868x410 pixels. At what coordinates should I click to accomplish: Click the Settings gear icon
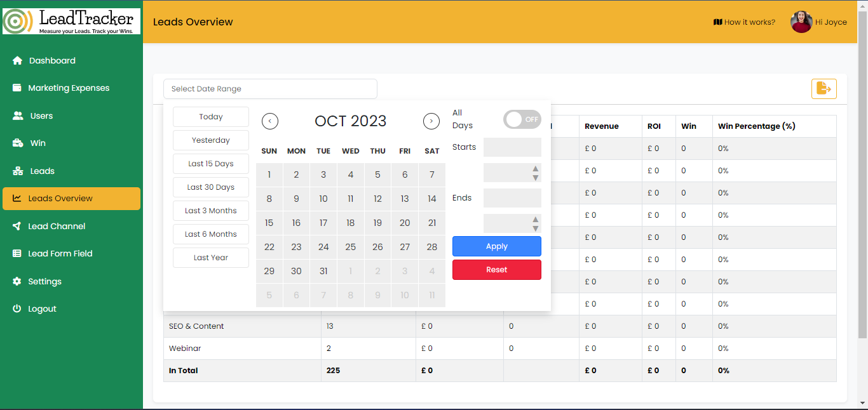click(x=17, y=282)
